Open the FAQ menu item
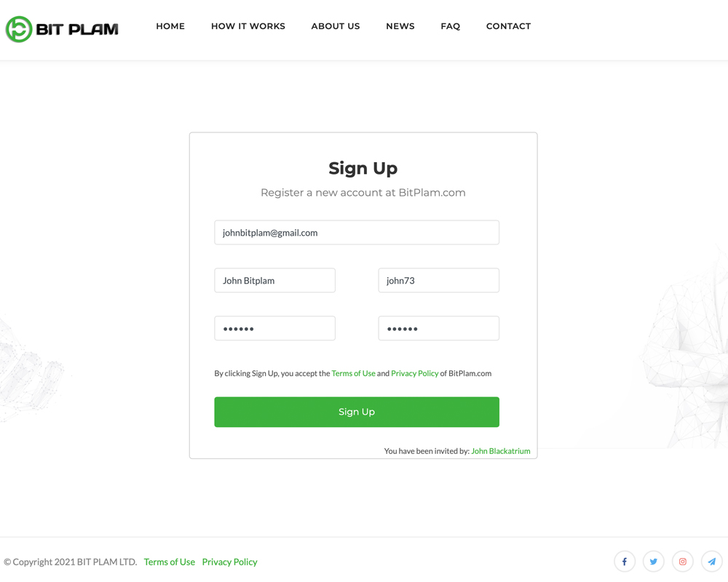 point(451,26)
